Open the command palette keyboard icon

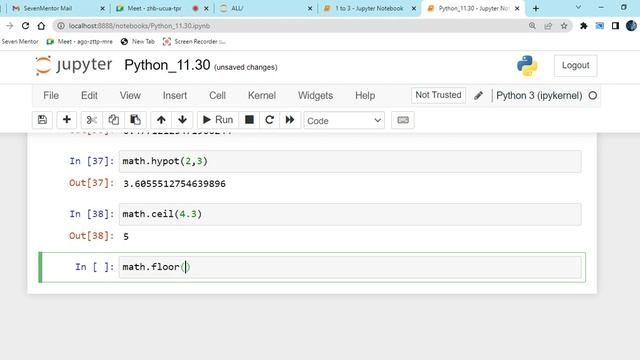(403, 120)
